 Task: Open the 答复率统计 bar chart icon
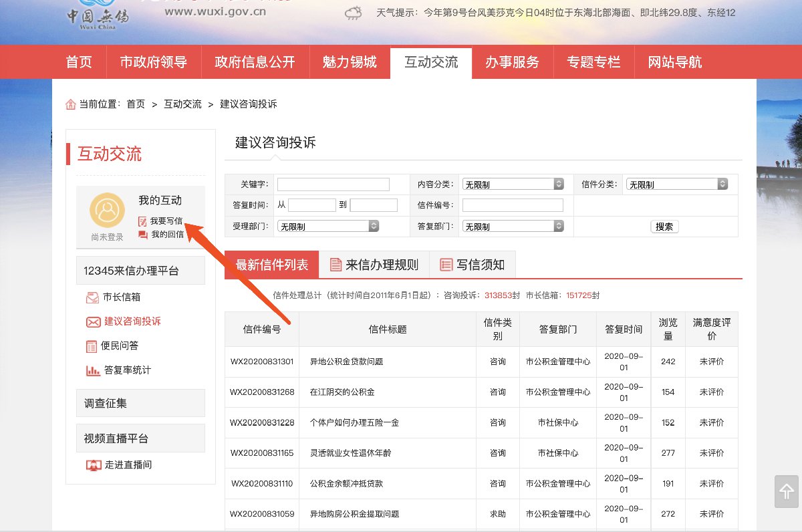coord(92,370)
